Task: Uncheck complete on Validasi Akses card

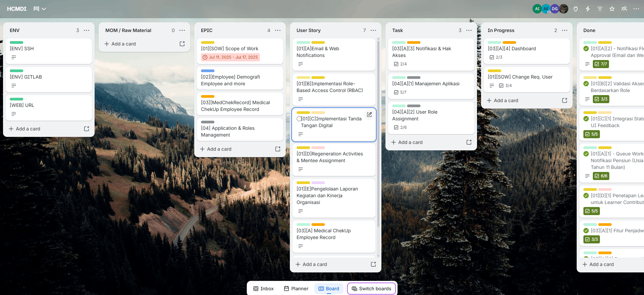Action: (586, 84)
